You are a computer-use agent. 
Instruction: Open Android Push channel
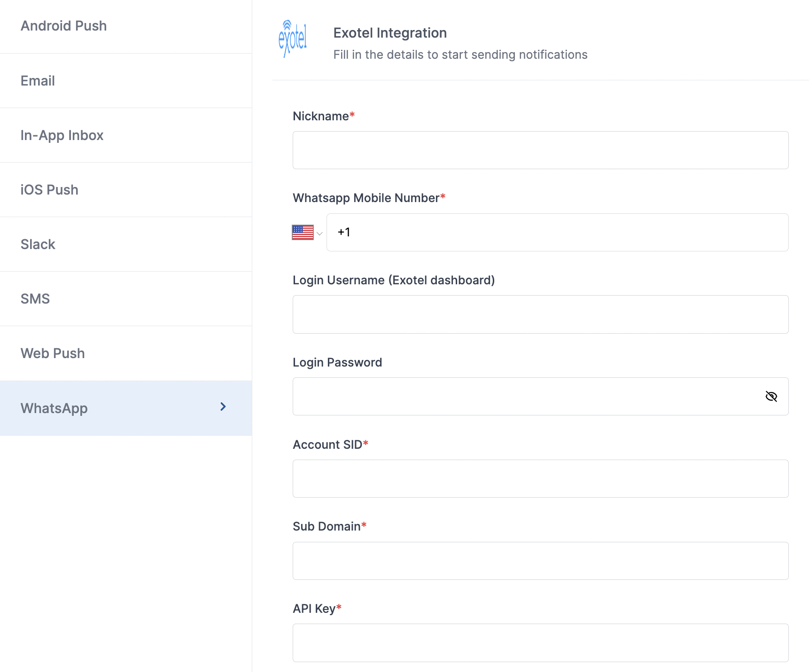pos(126,26)
